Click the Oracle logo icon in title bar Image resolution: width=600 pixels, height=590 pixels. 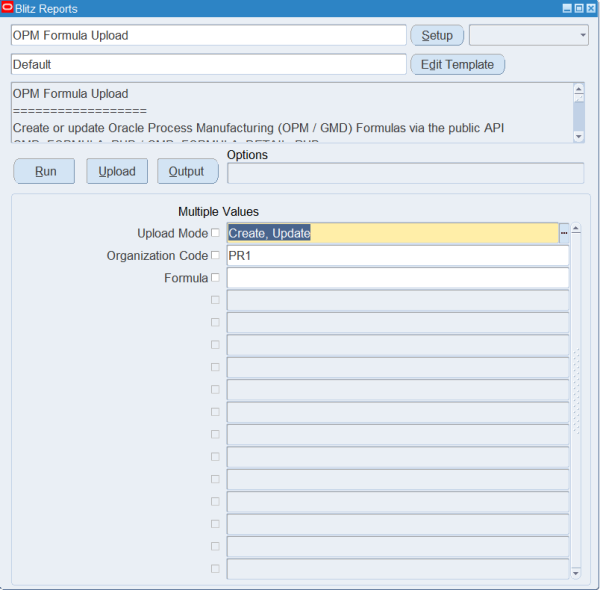[x=7, y=8]
